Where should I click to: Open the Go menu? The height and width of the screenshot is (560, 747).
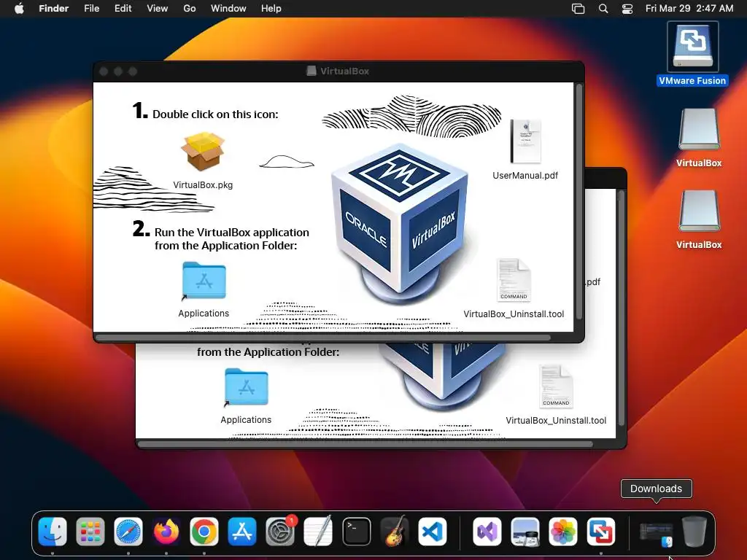point(190,9)
